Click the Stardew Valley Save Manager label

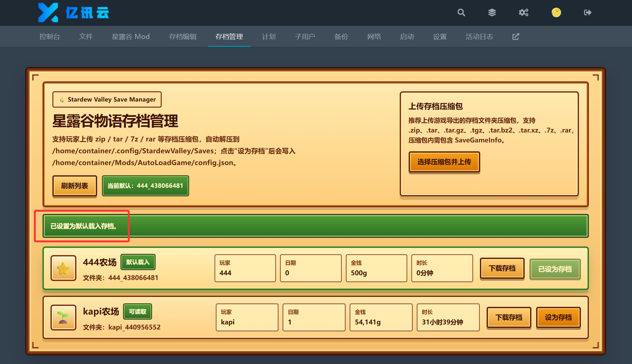[x=107, y=100]
